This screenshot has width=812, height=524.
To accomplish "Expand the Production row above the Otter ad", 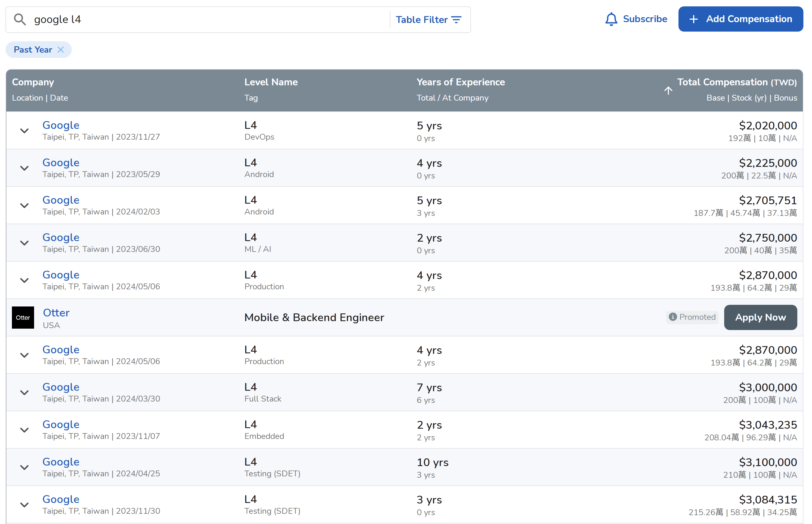I will 24,280.
